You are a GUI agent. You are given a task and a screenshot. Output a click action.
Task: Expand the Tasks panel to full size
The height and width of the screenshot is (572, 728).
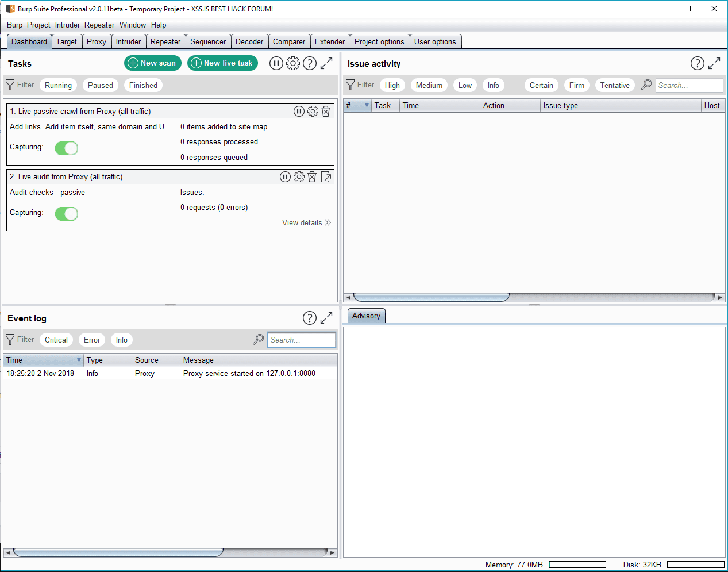(326, 63)
